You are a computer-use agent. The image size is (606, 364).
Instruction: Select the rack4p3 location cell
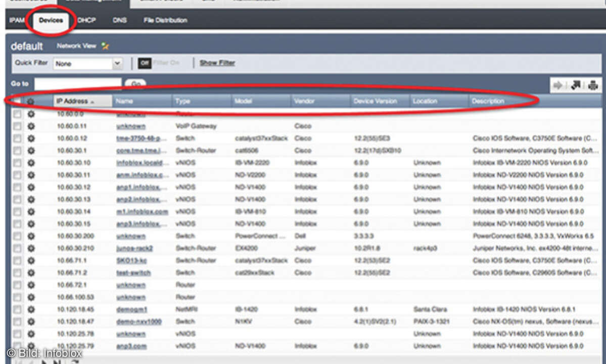tap(425, 248)
